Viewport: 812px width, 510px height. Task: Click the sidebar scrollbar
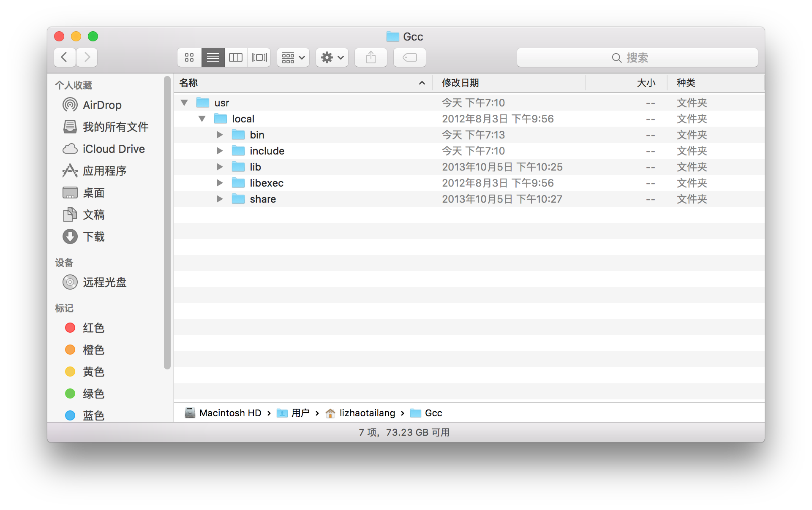point(167,222)
